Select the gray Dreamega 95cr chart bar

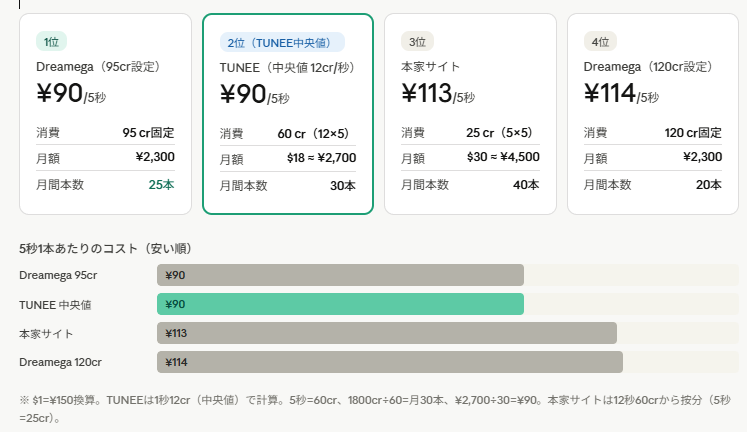coord(340,275)
